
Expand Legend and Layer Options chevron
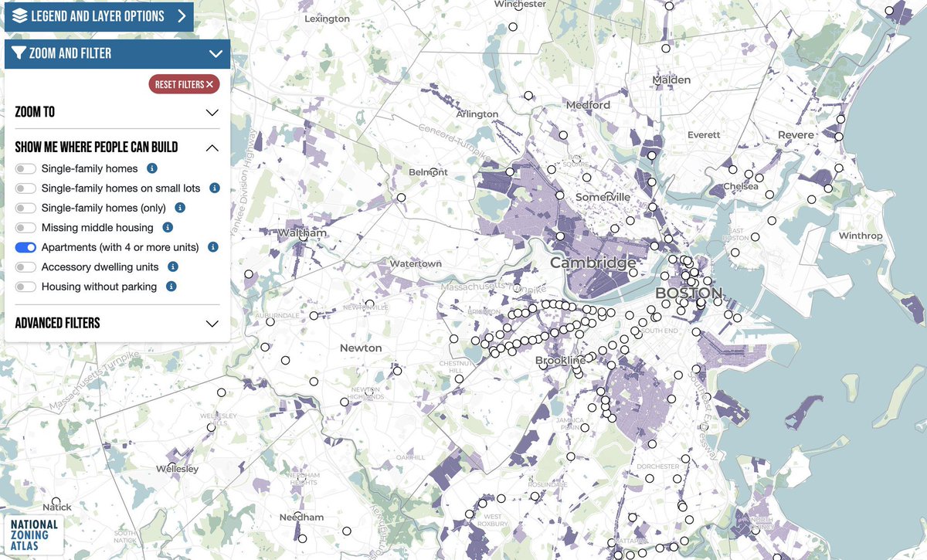pos(182,15)
